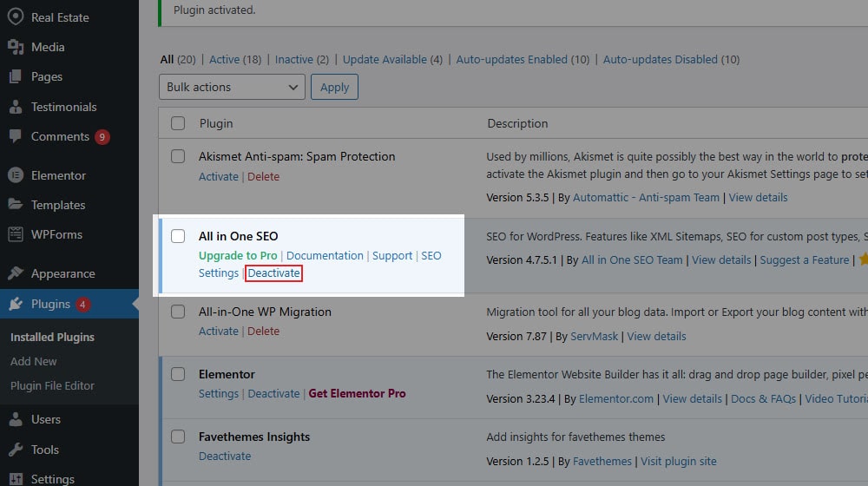Click the Settings sliders icon
The height and width of the screenshot is (486, 868).
coord(16,479)
